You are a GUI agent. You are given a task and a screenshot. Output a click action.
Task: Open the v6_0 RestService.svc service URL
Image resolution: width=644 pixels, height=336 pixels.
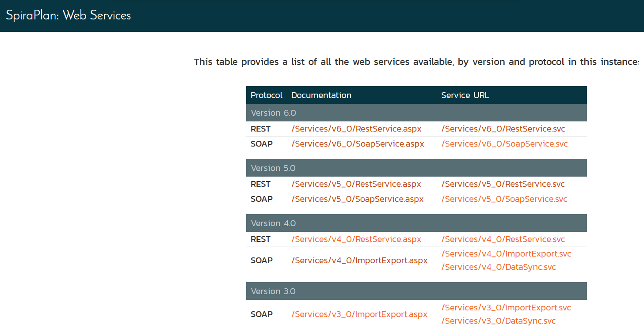503,129
